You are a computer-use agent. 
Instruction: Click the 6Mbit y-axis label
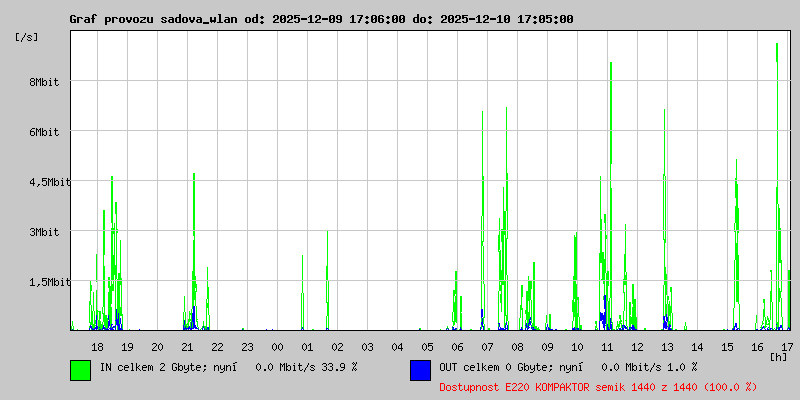(44, 132)
